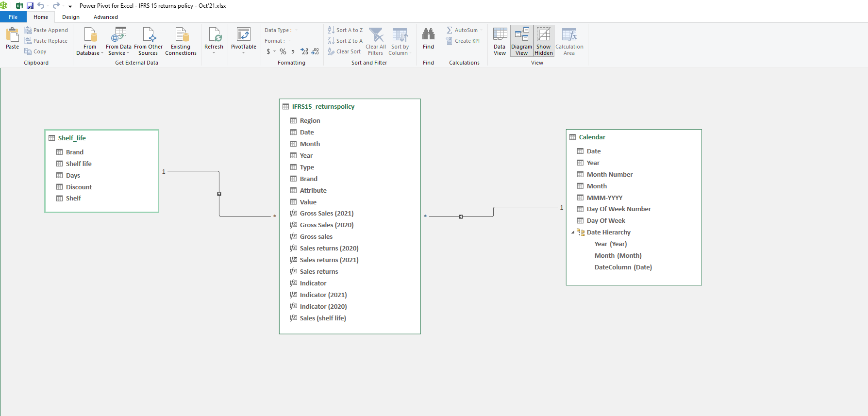The width and height of the screenshot is (868, 416).
Task: Click the Find binoculars icon
Action: tap(428, 39)
